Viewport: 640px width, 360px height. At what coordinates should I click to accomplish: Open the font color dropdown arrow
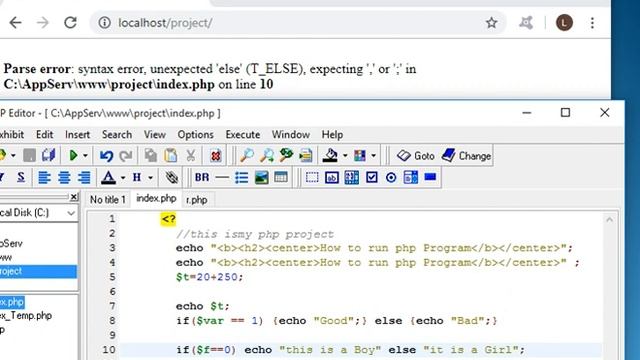pos(123,178)
